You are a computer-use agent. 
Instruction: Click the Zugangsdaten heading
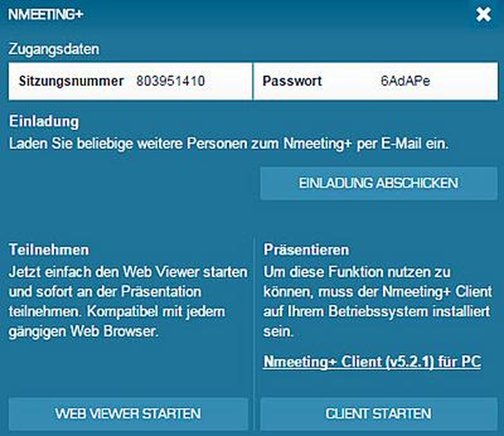point(54,49)
